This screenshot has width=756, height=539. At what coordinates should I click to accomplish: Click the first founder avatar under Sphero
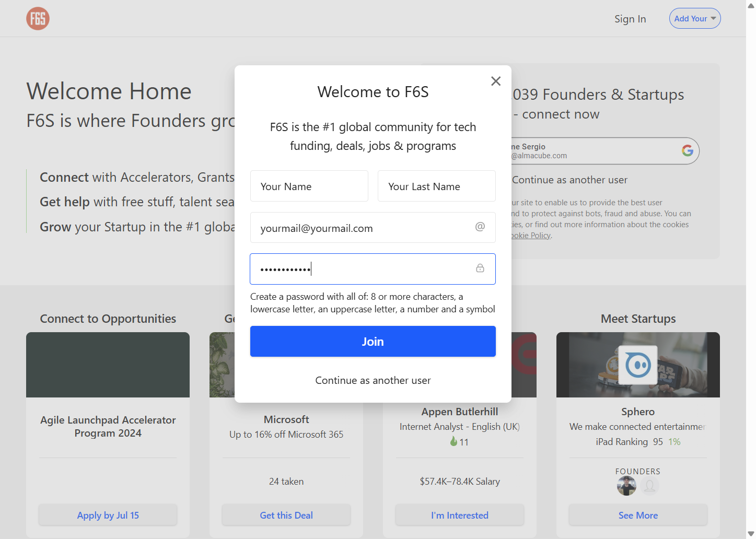[626, 486]
